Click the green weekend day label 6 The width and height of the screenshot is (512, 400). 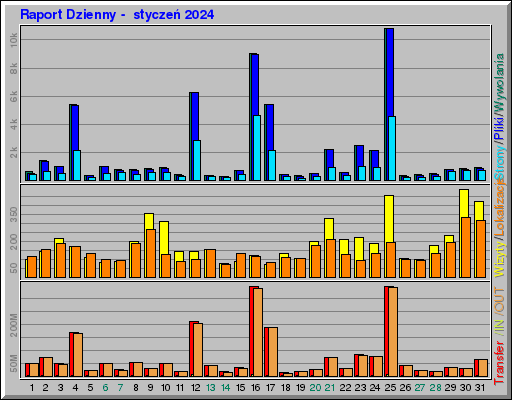point(106,388)
